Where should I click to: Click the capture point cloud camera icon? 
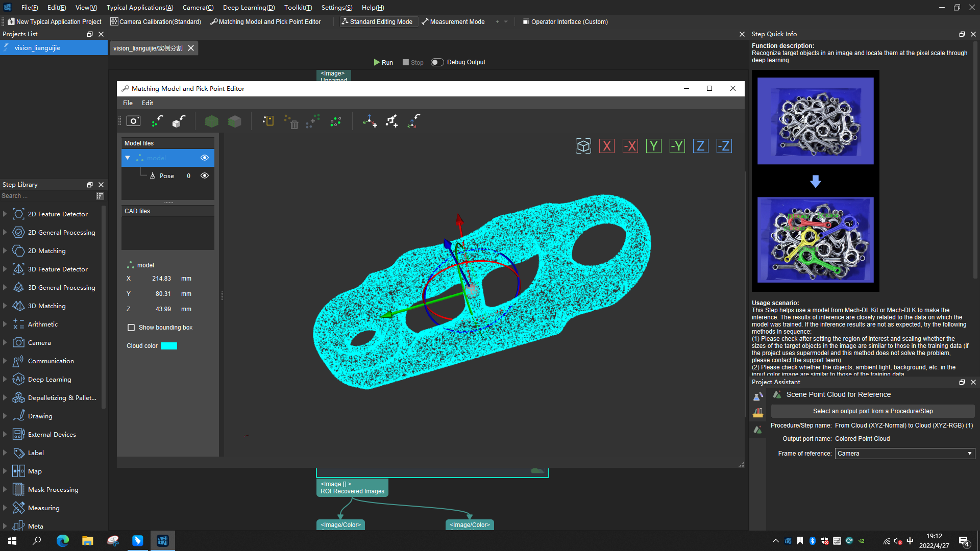coord(133,121)
